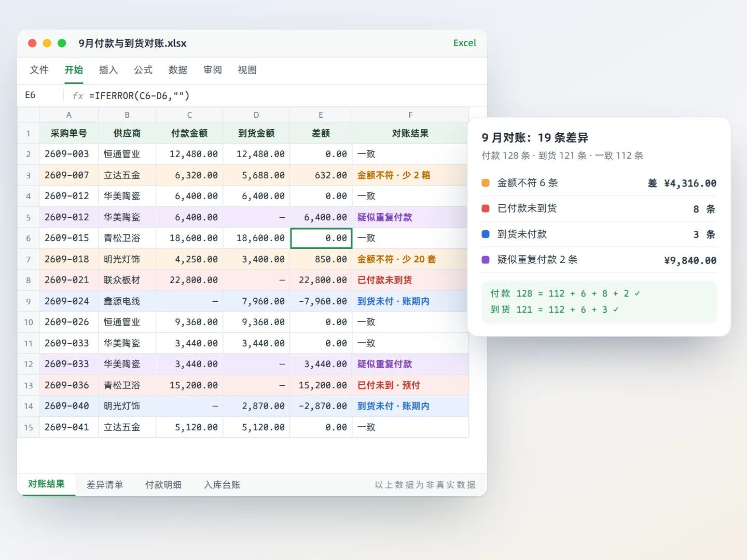Image resolution: width=747 pixels, height=560 pixels.
Task: Click the order number cell 2609-003
Action: coord(69,155)
